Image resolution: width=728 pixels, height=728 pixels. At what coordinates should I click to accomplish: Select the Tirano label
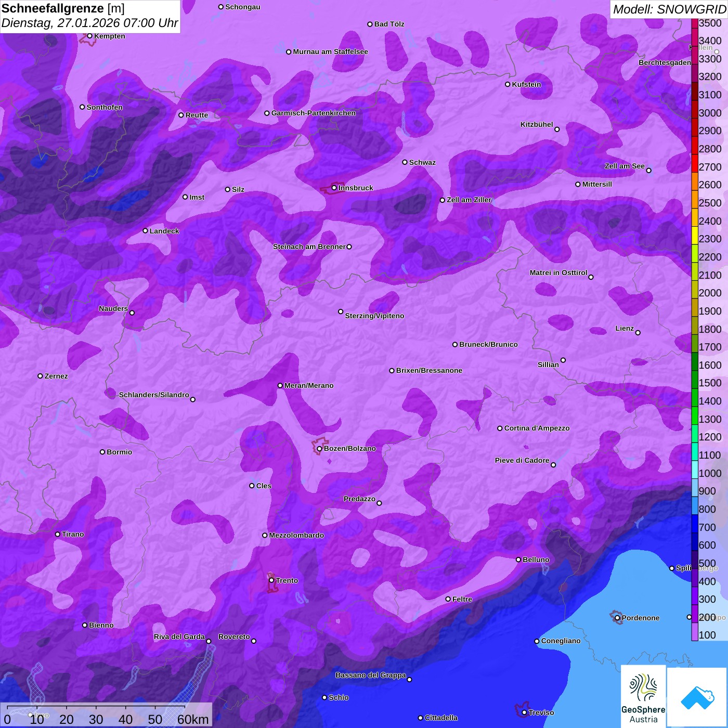click(x=73, y=534)
